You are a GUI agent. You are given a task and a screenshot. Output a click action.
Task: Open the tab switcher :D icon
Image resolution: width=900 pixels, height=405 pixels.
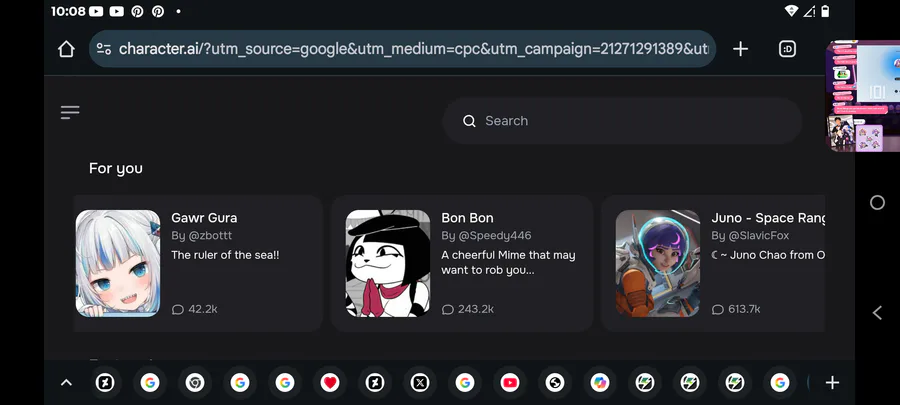coord(788,49)
